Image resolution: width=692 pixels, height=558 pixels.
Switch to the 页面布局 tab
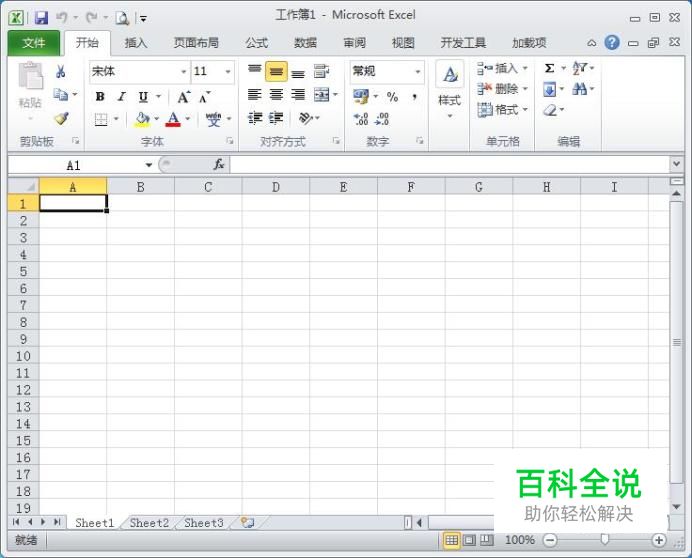click(196, 43)
